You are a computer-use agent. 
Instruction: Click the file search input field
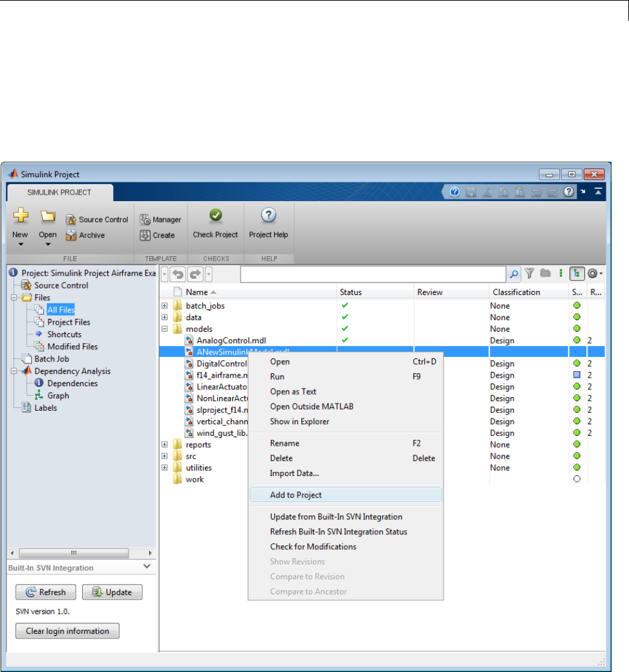(x=373, y=274)
